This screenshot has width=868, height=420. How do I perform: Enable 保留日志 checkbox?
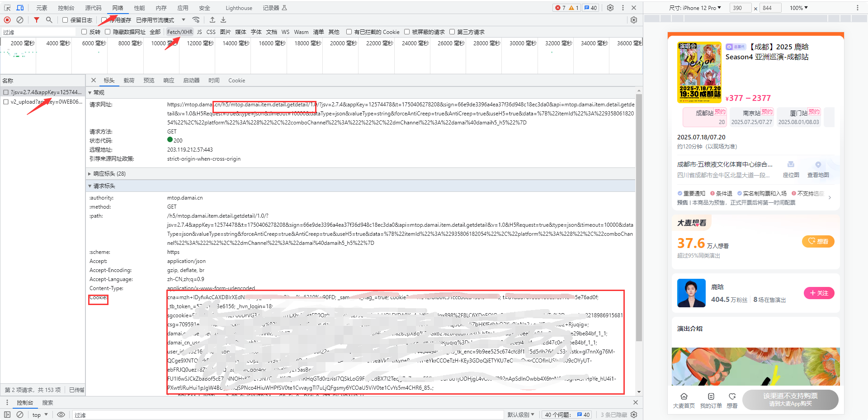(65, 20)
